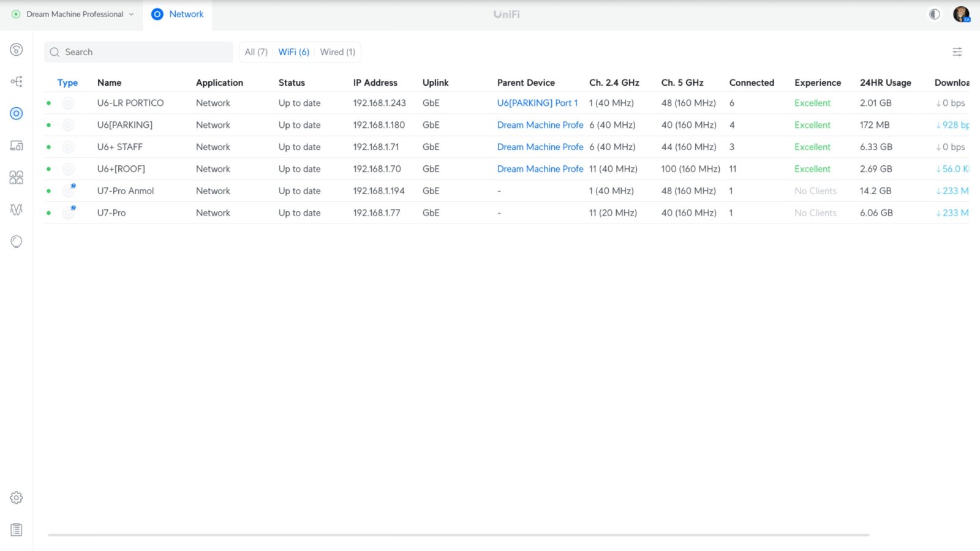Switch to the Network application tab
Screen dimensions: 980x551
[x=178, y=15]
